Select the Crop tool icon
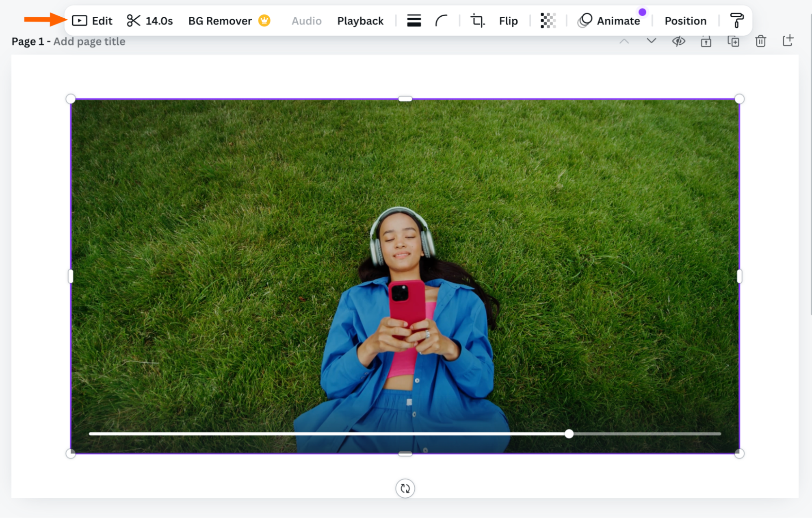Image resolution: width=812 pixels, height=518 pixels. [478, 21]
